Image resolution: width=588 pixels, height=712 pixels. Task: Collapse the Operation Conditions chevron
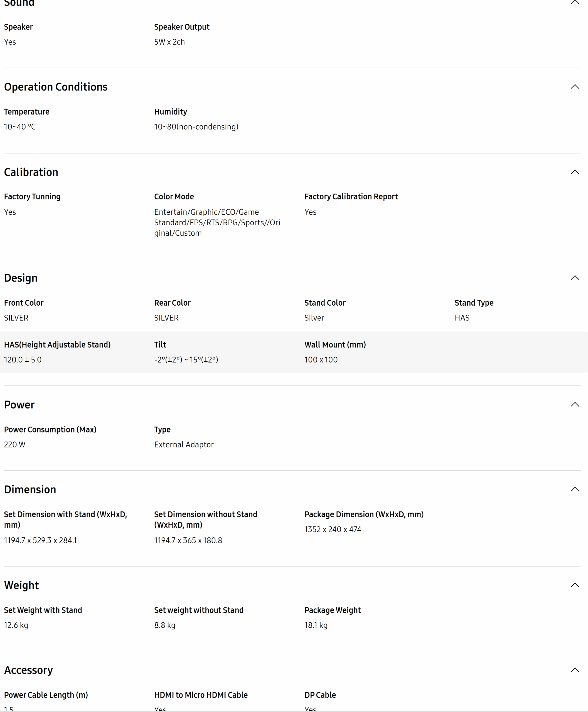pos(575,87)
